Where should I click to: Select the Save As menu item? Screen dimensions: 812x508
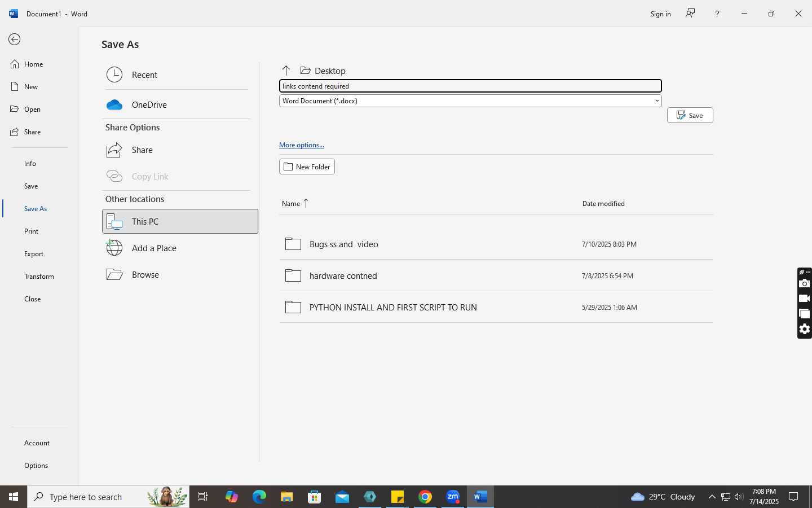click(x=39, y=208)
